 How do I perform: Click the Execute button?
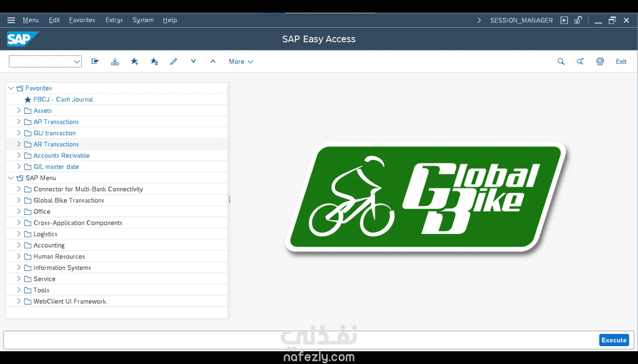click(x=614, y=340)
